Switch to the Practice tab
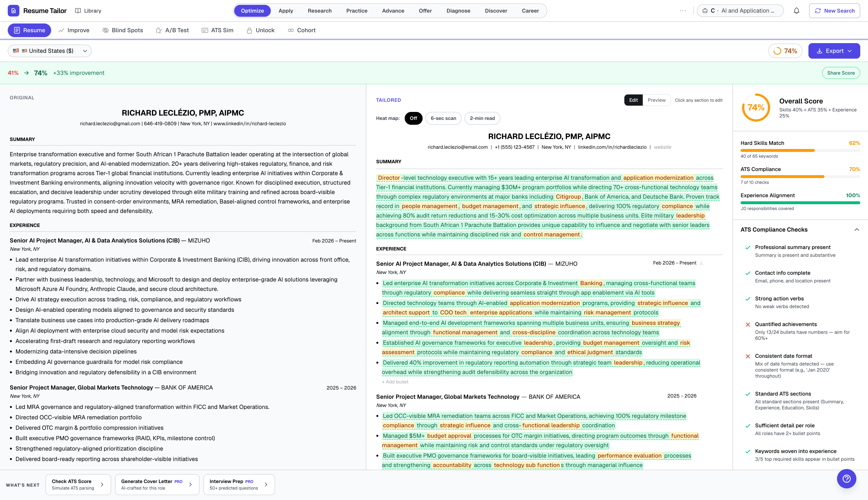 click(x=356, y=11)
